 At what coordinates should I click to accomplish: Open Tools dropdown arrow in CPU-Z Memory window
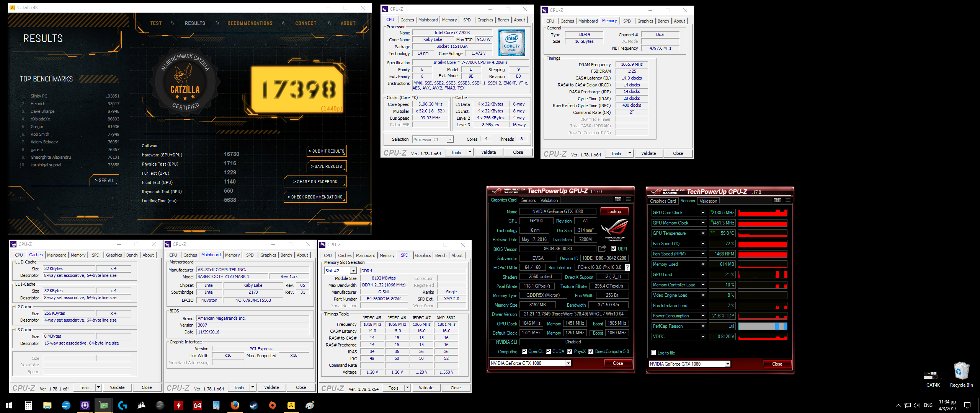pos(630,153)
